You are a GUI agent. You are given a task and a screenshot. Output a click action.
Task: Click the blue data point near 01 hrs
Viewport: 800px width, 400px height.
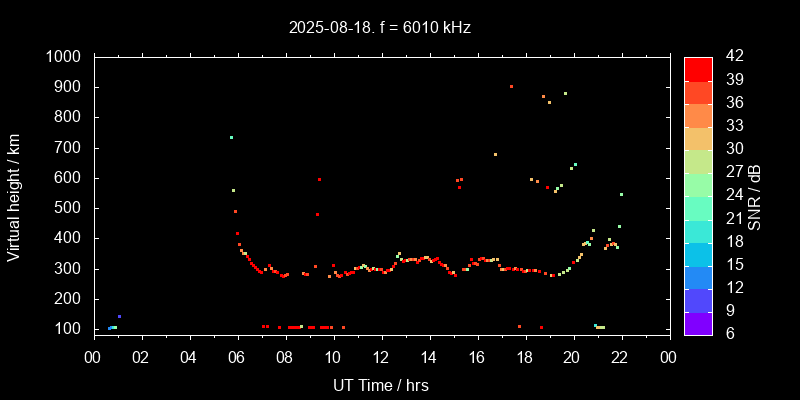119,316
